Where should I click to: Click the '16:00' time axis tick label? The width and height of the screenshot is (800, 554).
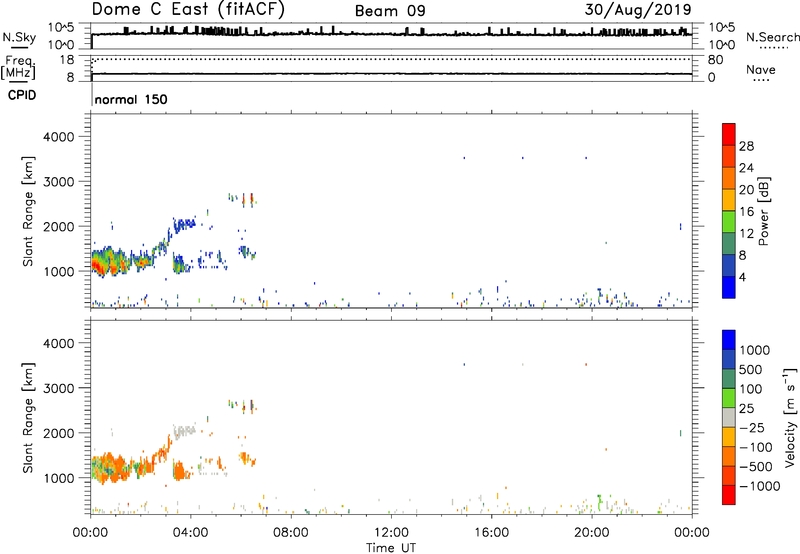[491, 533]
